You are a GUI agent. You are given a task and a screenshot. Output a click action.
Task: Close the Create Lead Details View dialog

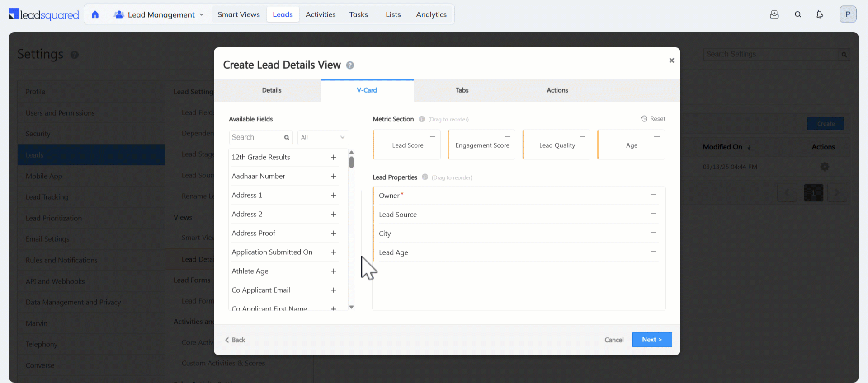[671, 61]
